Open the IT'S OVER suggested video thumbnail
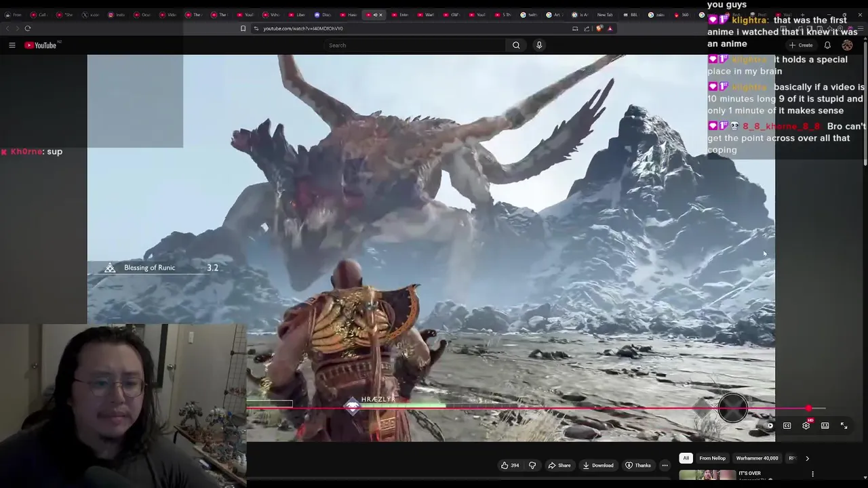The image size is (868, 488). click(707, 475)
